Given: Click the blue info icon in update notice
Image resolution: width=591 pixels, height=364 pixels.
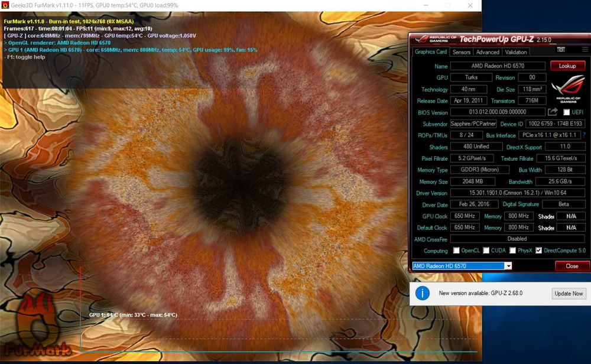Looking at the screenshot, I should (422, 292).
